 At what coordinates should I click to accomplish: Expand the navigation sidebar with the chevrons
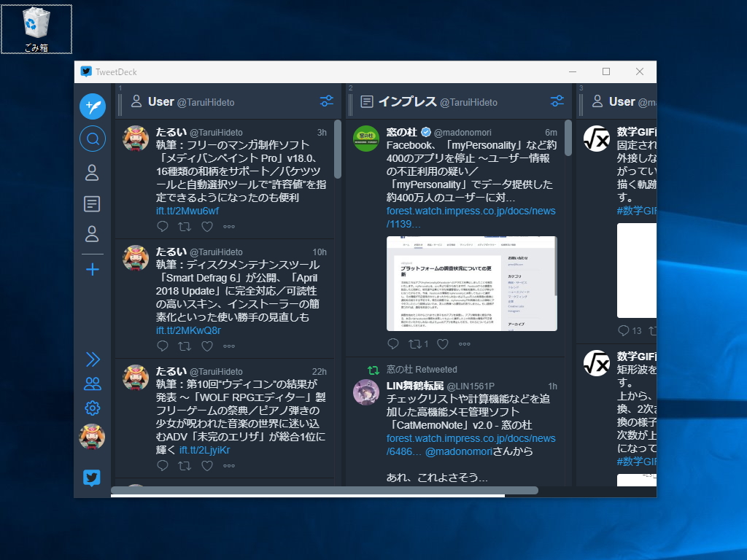(x=92, y=359)
